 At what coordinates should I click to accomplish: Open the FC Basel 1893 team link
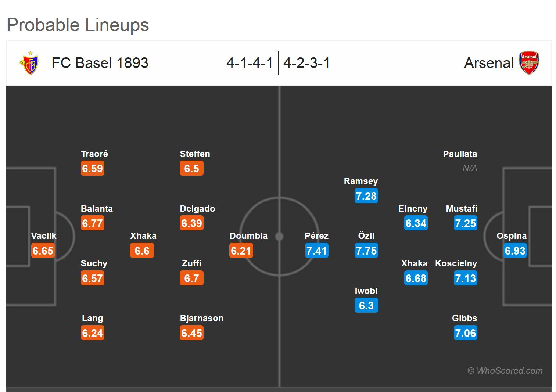point(100,63)
